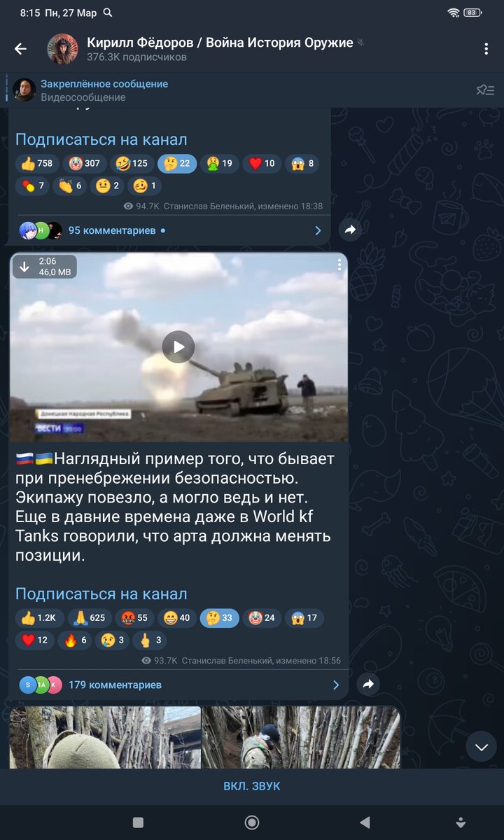Tap the channel avatar picture

(62, 48)
